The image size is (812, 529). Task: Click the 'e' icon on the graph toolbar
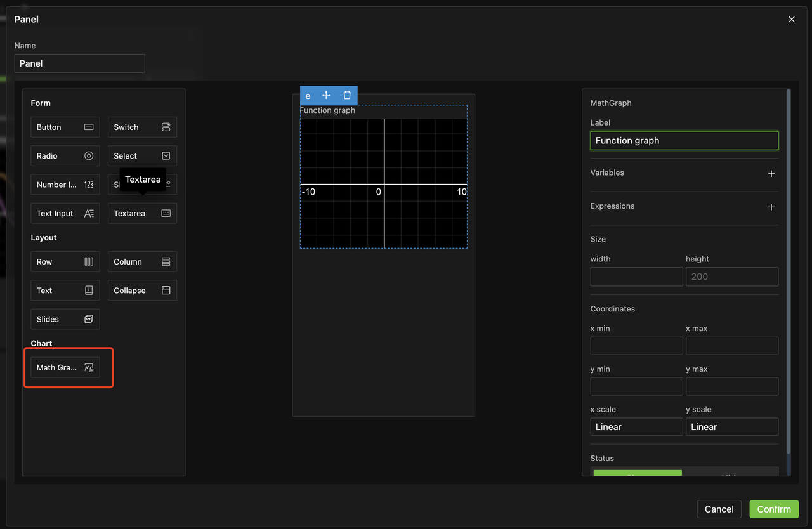(308, 96)
